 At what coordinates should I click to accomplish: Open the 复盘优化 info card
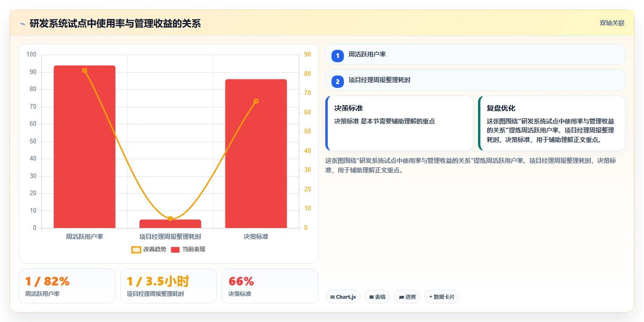coord(552,123)
